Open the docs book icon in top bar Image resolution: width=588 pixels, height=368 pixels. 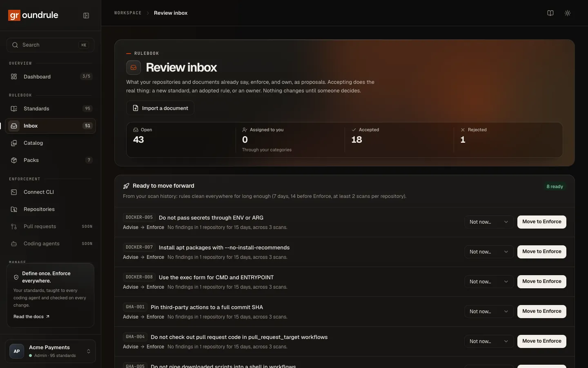click(550, 13)
